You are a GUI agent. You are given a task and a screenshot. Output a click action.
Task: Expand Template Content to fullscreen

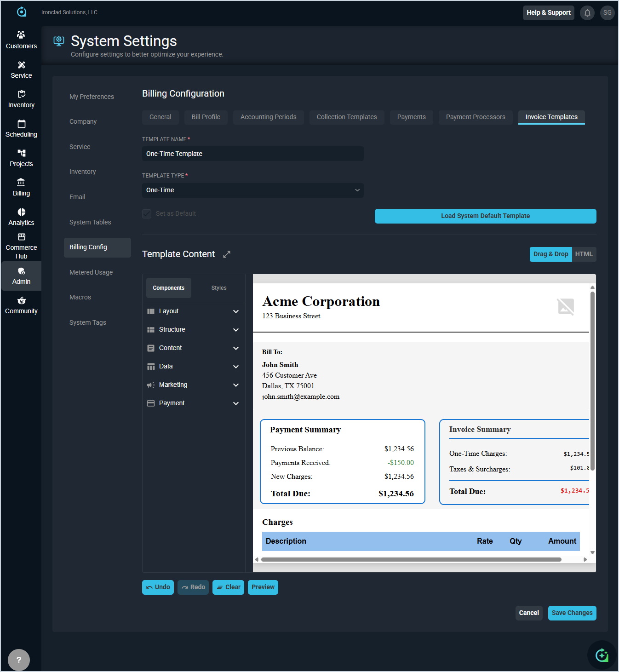[x=227, y=254]
